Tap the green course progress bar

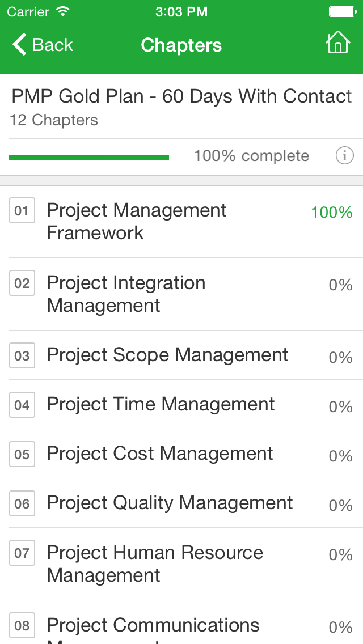coord(89,158)
